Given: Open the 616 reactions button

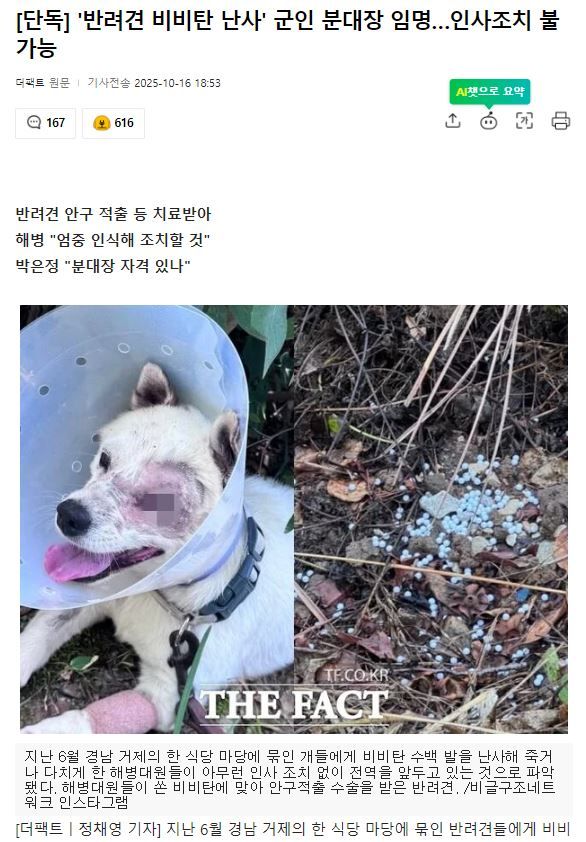Looking at the screenshot, I should coord(113,123).
